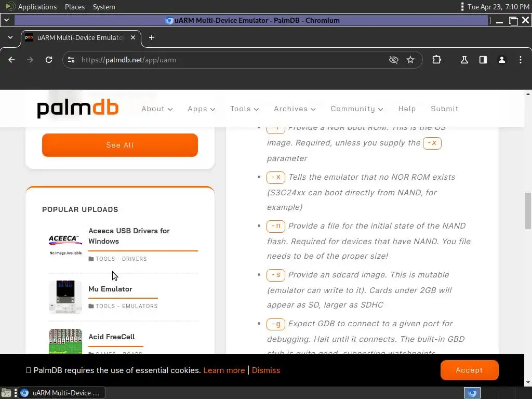Screen dimensions: 532x399
Task: Click the Aceeca logo thumbnail
Action: coord(65,244)
